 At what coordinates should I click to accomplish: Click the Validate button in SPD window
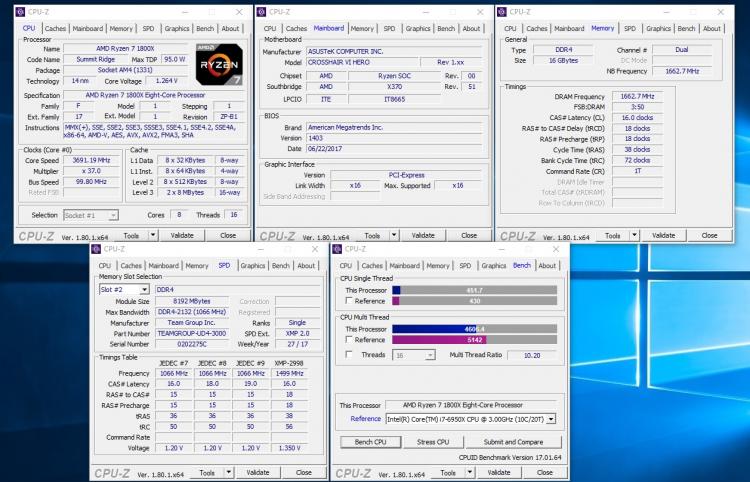pyautogui.click(x=258, y=472)
